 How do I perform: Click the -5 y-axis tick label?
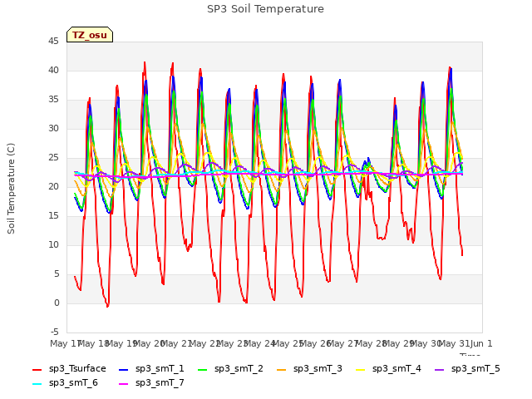(55, 332)
